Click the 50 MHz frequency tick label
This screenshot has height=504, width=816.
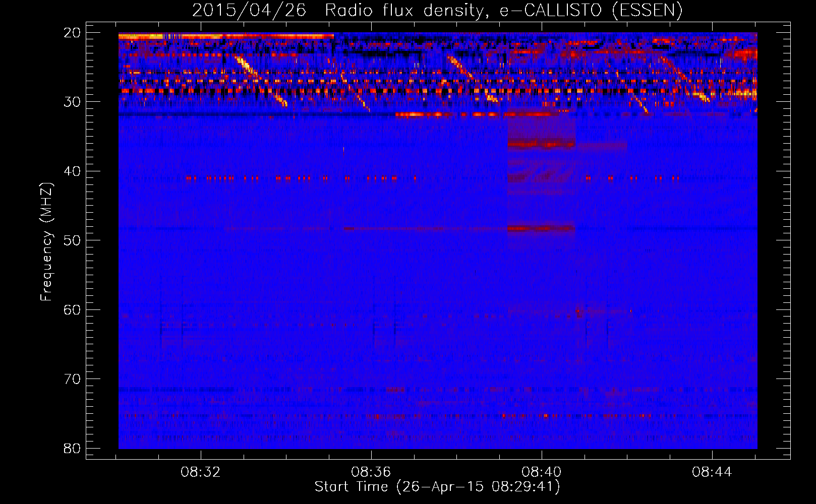coord(73,240)
